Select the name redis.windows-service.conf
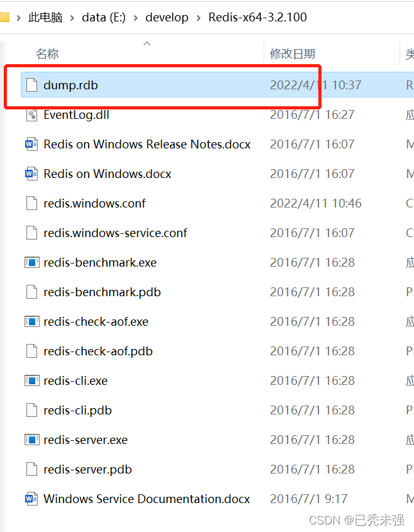Viewport: 414px width, 532px height. pos(115,233)
